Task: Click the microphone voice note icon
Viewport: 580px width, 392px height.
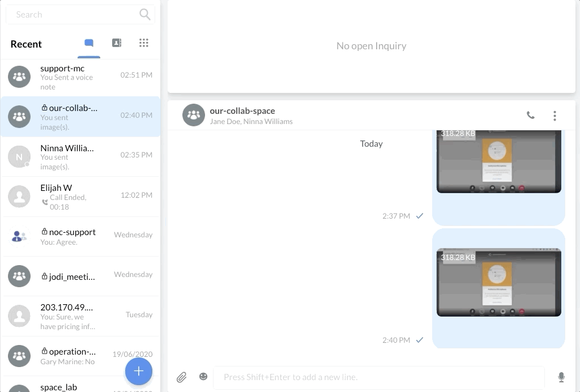Action: 561,377
